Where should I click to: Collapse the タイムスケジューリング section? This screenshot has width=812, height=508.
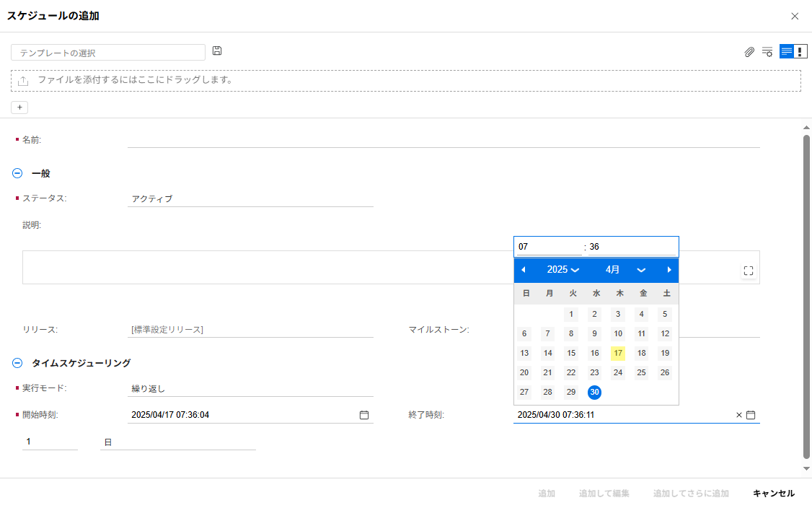(17, 363)
